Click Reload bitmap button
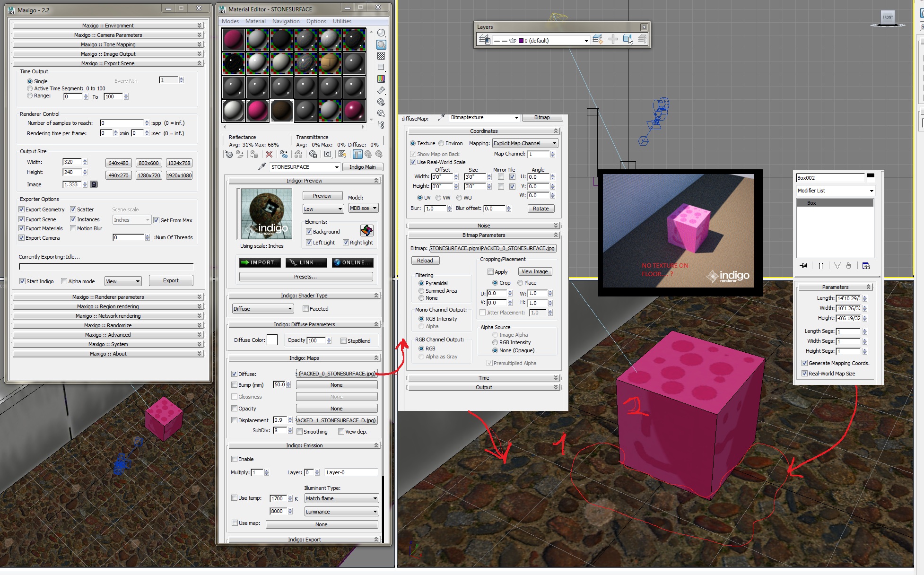 (425, 261)
